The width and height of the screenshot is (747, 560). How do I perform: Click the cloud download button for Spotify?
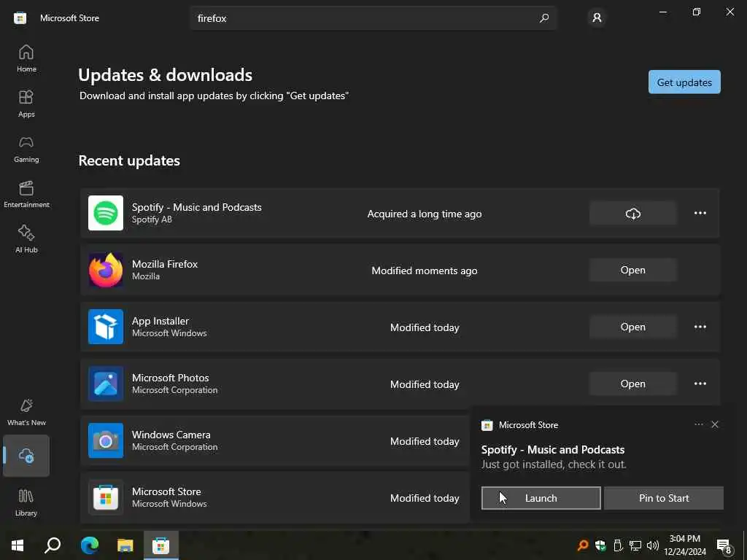[x=632, y=214]
